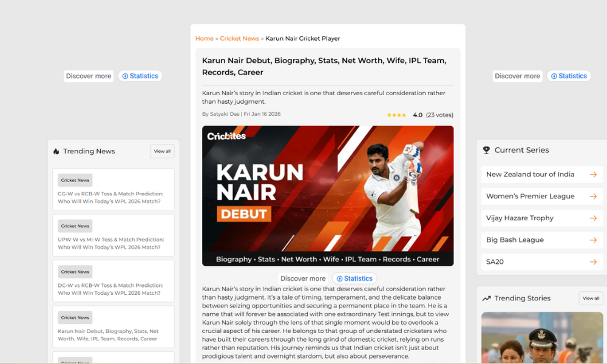Click Statistics button in top right ad area
Viewport: 607px width, 364px height.
569,76
